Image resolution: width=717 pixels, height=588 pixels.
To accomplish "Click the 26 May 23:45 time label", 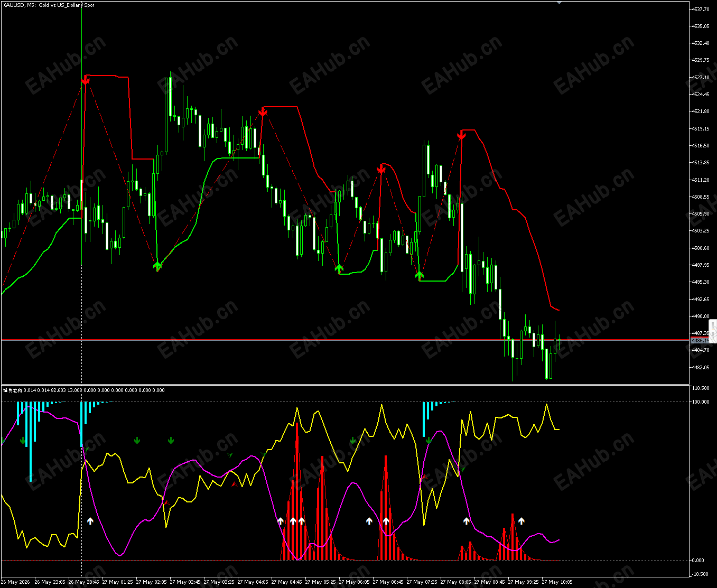I will tap(83, 582).
